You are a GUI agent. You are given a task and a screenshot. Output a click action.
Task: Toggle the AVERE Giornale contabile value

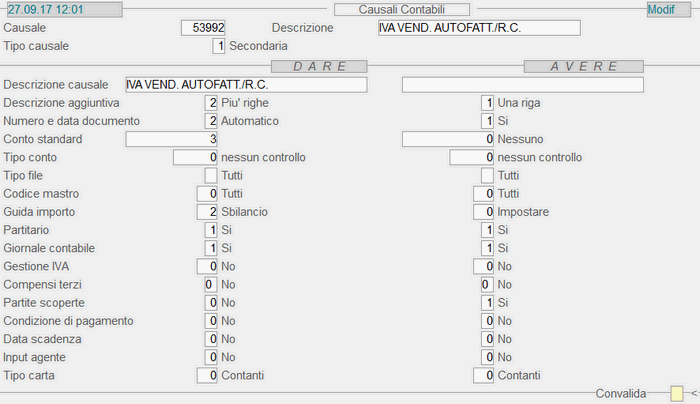tap(487, 248)
